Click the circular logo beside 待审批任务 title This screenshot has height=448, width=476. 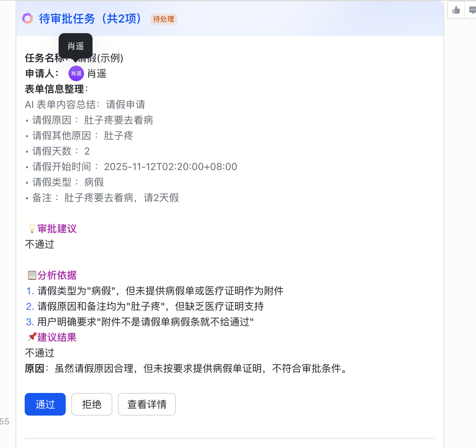[28, 18]
